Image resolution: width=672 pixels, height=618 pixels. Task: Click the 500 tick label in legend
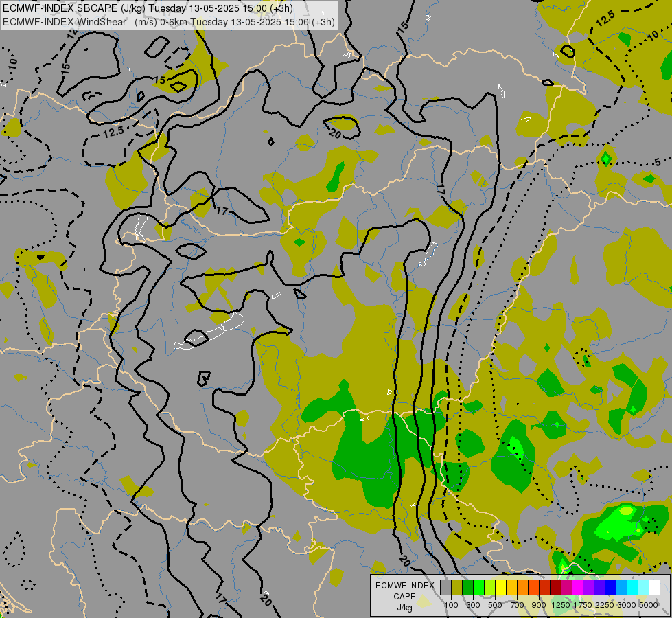click(x=495, y=605)
